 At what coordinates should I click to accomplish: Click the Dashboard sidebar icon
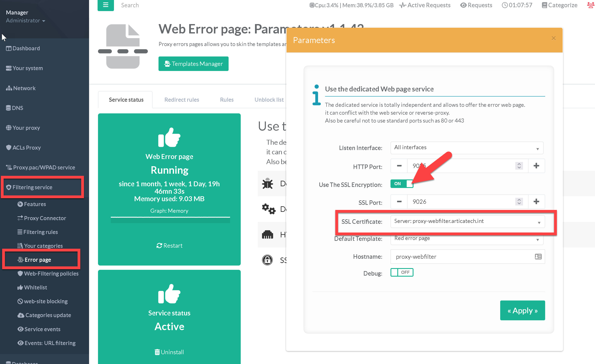point(9,48)
